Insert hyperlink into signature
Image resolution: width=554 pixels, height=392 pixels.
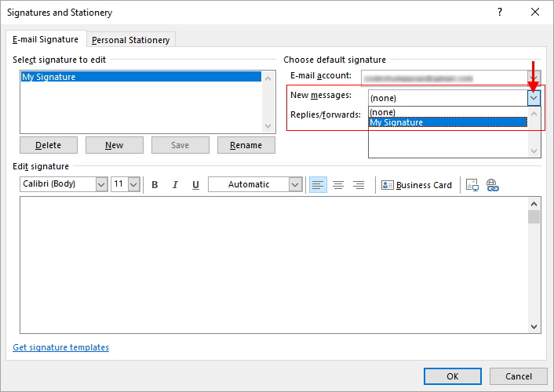tap(493, 185)
